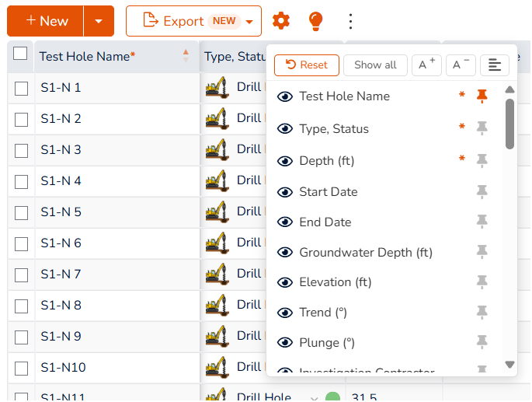Open the Export dropdown arrow

pyautogui.click(x=249, y=22)
